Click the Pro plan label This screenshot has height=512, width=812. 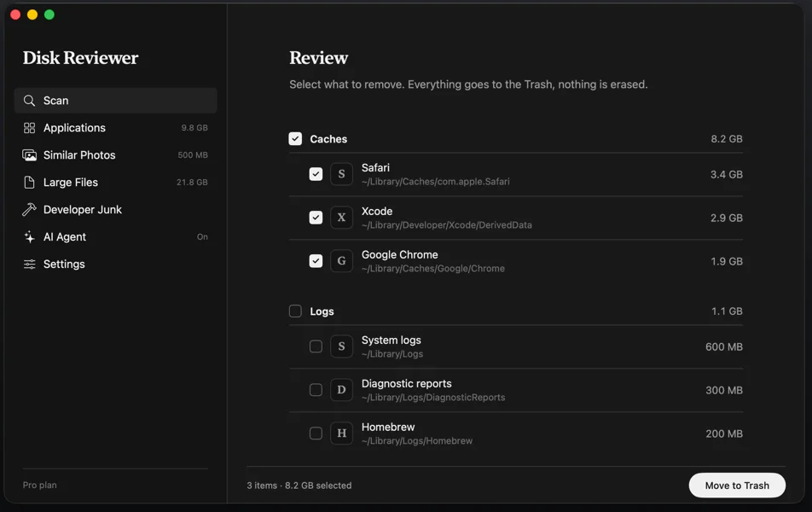pyautogui.click(x=40, y=485)
